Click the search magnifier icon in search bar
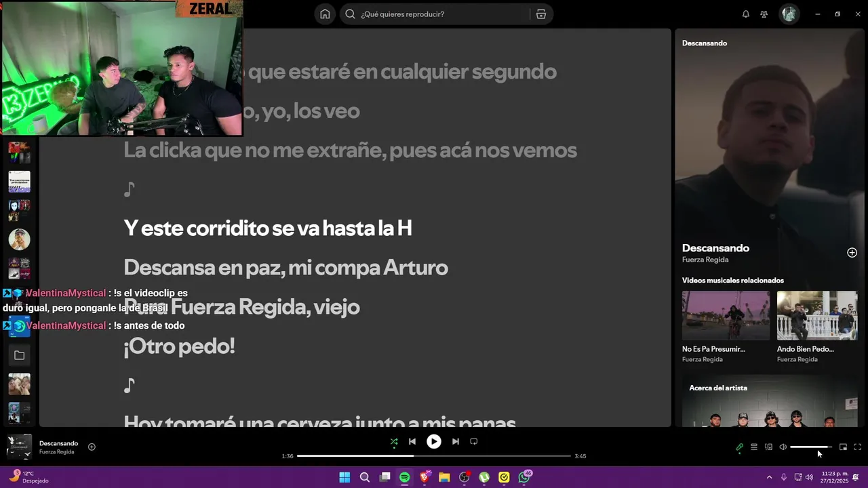The image size is (868, 488). [350, 14]
